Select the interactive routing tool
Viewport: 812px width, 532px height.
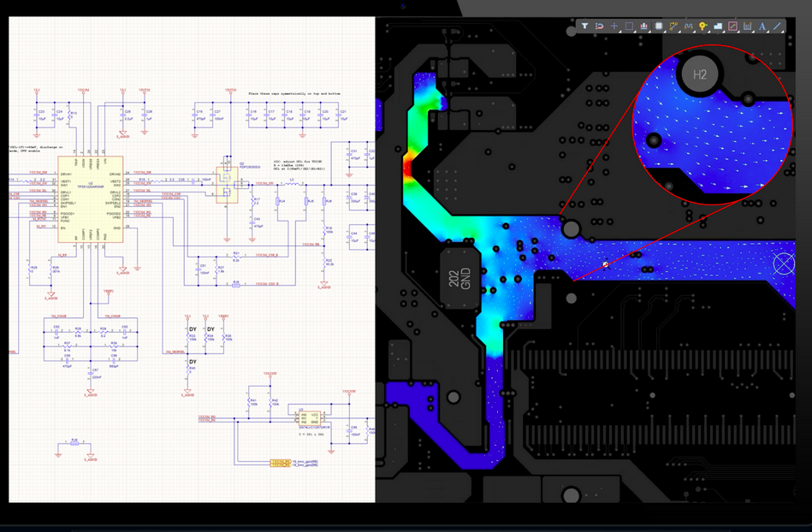[673, 27]
